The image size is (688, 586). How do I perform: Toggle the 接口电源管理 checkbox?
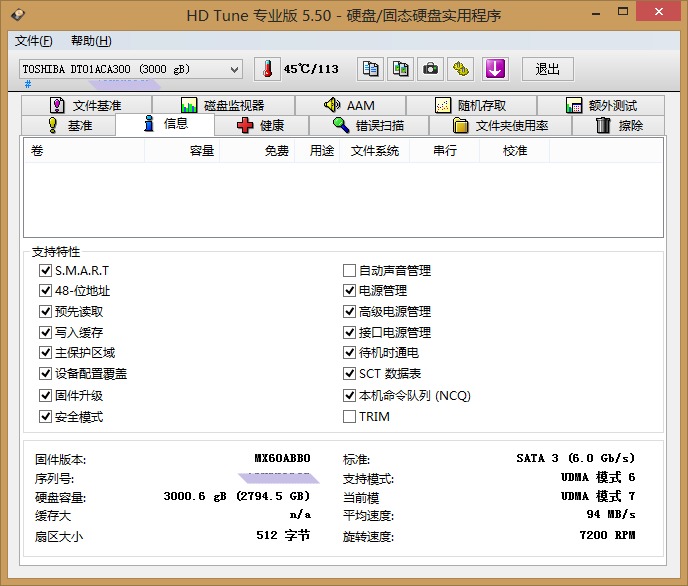[x=349, y=332]
